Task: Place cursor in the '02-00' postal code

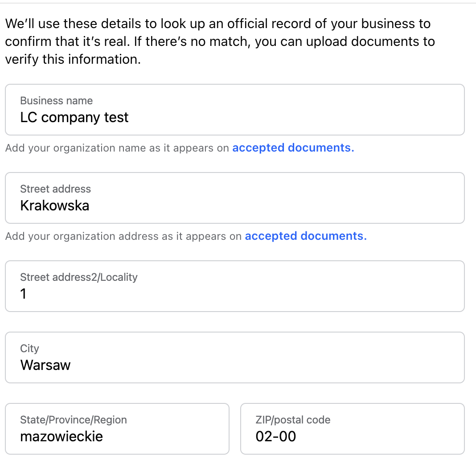Action: [x=275, y=436]
